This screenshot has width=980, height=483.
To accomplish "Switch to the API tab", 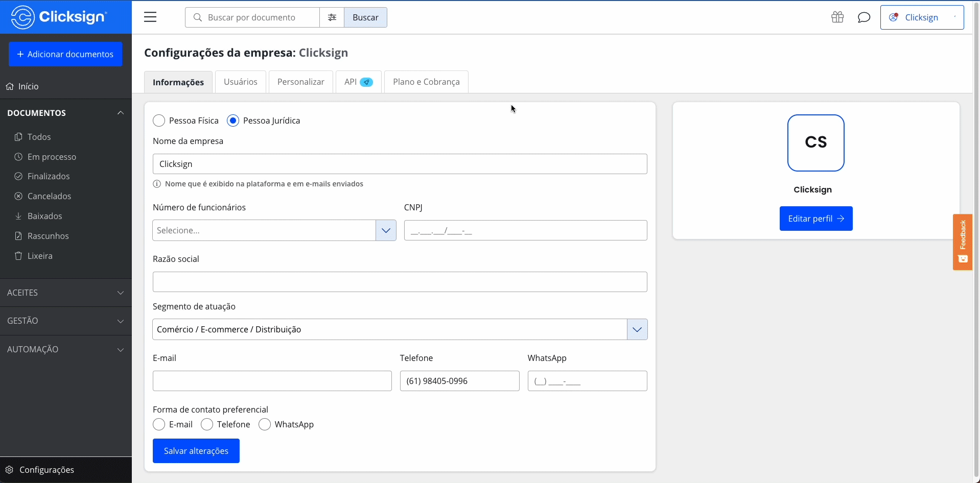I will click(x=359, y=82).
